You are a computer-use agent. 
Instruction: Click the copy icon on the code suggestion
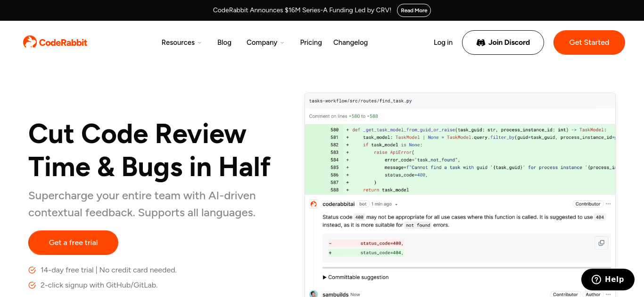click(601, 243)
